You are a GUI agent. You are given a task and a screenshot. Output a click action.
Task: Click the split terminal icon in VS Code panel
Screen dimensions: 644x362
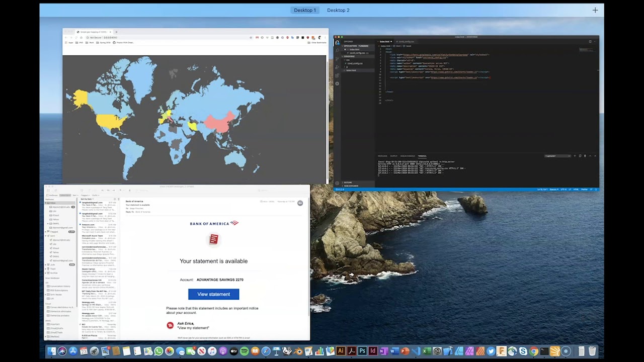tap(580, 156)
